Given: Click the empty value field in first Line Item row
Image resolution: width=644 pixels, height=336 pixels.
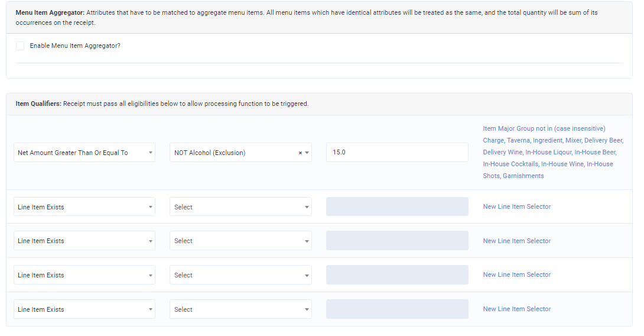Looking at the screenshot, I should (x=396, y=207).
